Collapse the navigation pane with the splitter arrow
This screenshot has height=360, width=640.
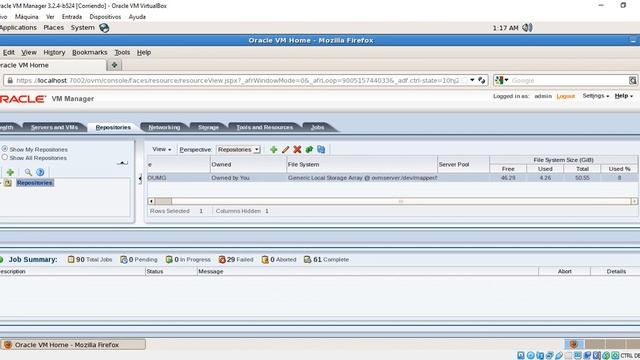(x=140, y=178)
